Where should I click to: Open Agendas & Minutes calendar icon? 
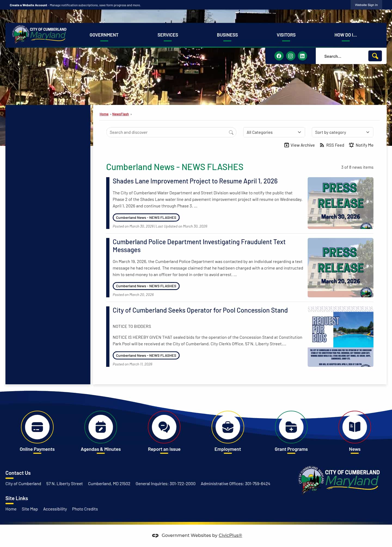(x=101, y=427)
